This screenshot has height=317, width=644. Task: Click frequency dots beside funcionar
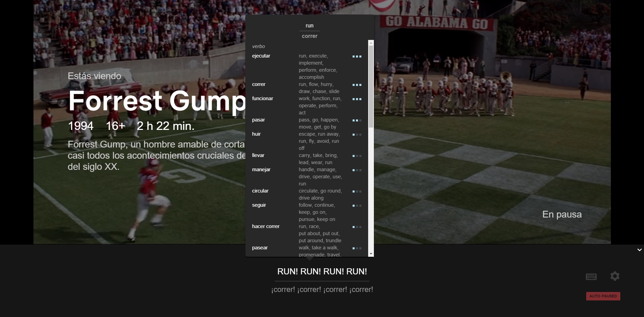point(357,99)
